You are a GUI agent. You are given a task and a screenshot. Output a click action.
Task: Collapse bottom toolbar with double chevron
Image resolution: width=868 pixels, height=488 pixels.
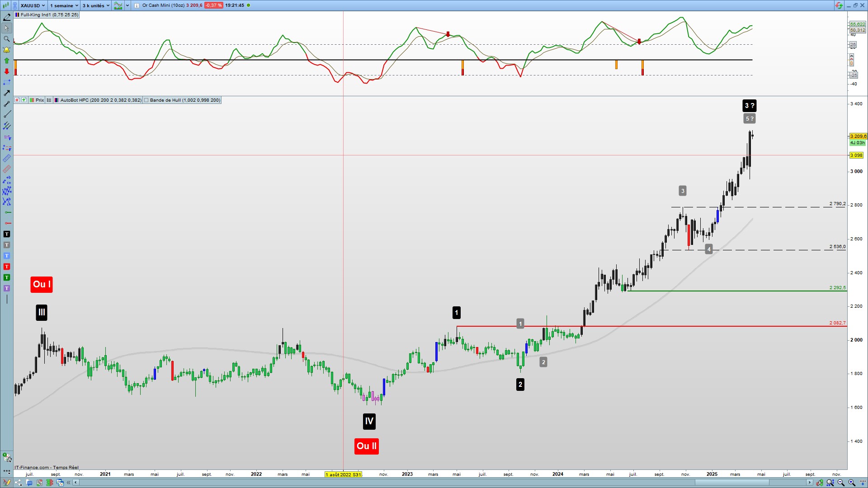(x=69, y=483)
